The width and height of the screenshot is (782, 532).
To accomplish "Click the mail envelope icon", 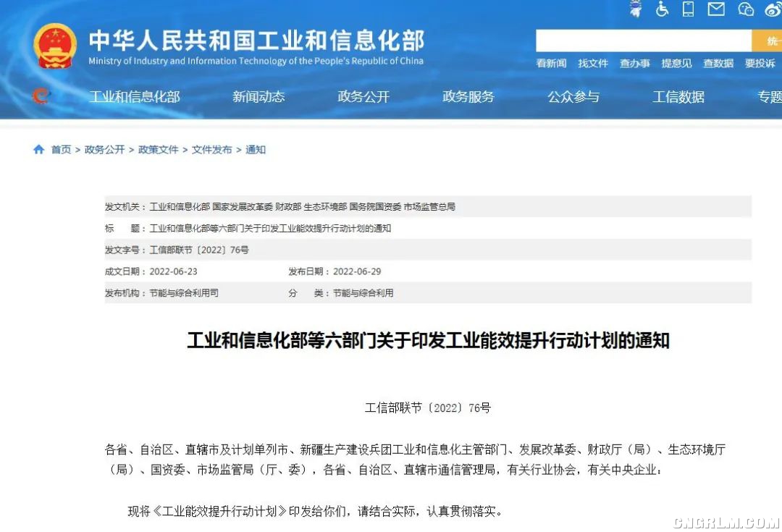I will point(716,9).
